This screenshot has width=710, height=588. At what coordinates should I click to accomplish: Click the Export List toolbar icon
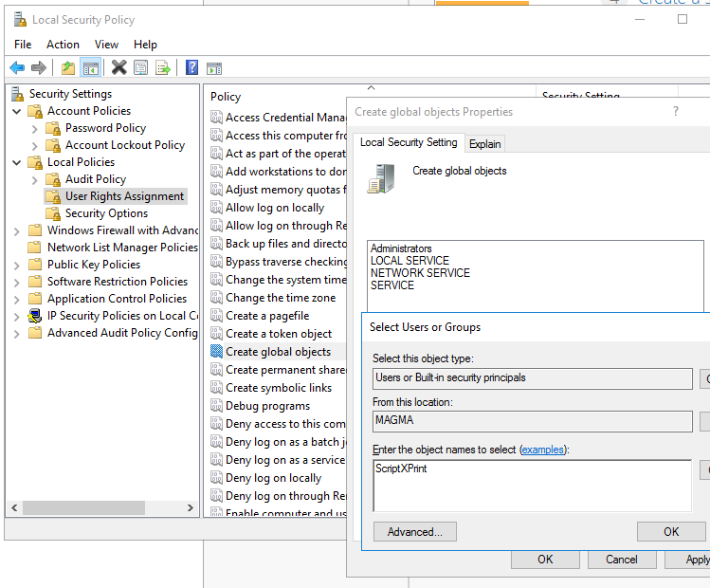(163, 67)
